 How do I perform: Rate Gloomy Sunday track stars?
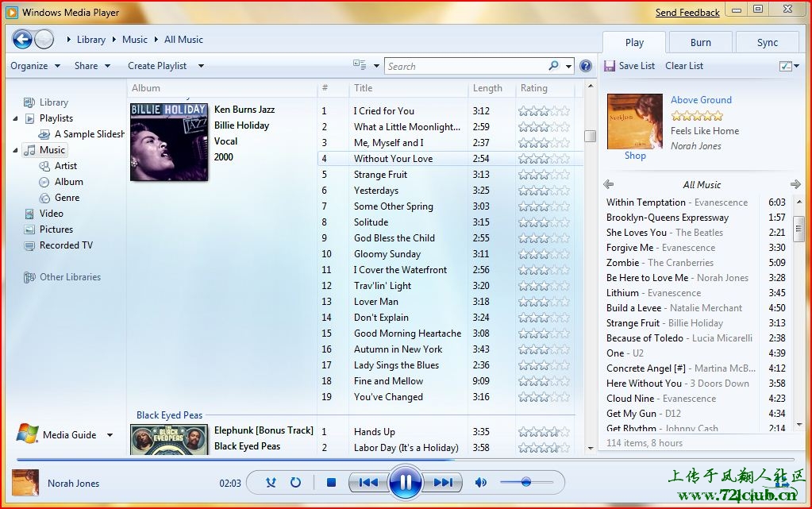tap(544, 254)
